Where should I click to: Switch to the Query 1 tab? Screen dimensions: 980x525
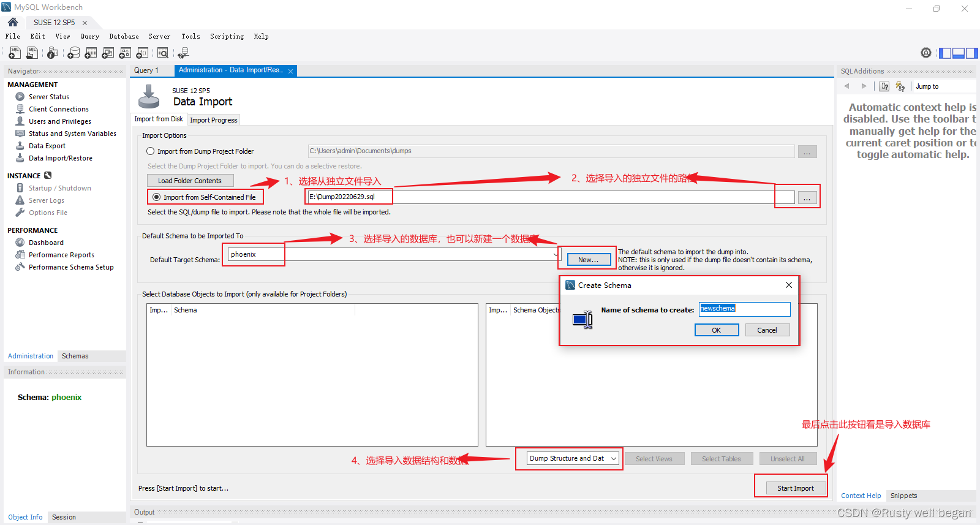(x=146, y=70)
